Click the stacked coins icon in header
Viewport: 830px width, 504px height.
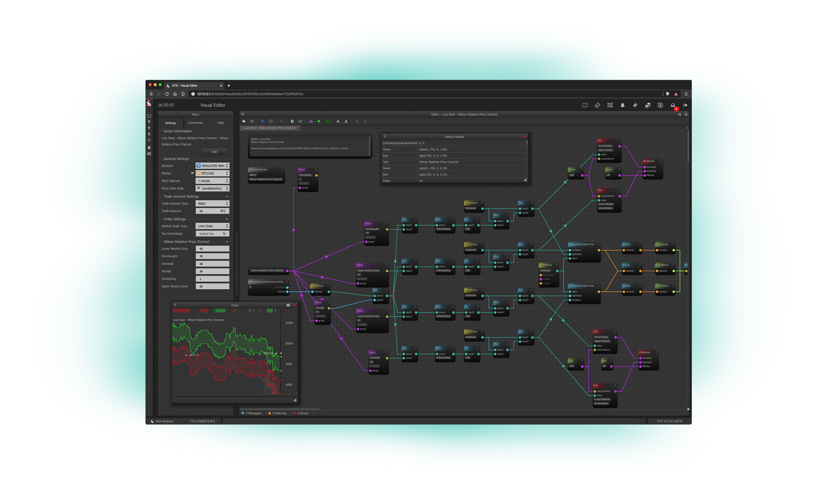[x=648, y=105]
